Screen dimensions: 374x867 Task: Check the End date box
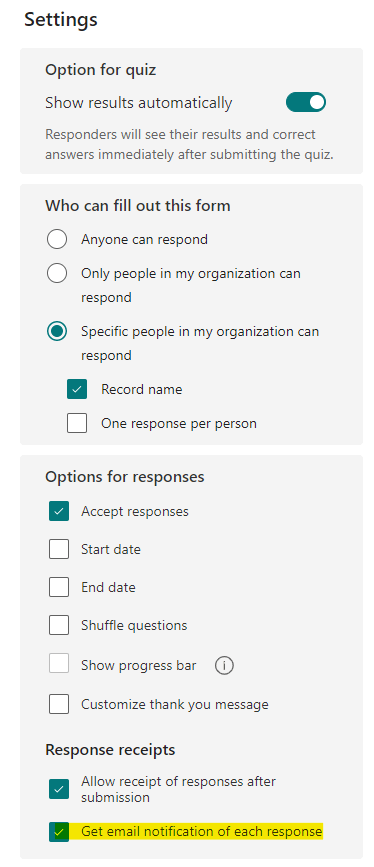pos(59,587)
